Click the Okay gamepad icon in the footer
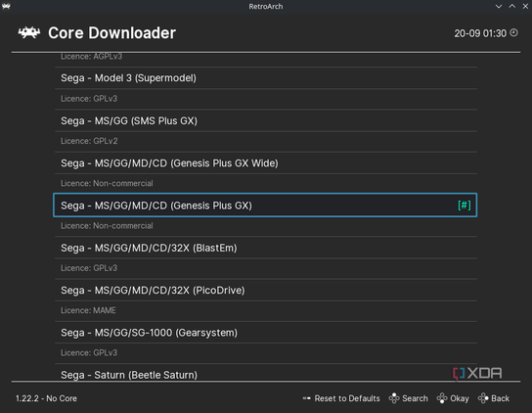This screenshot has height=413, width=532. (x=442, y=398)
